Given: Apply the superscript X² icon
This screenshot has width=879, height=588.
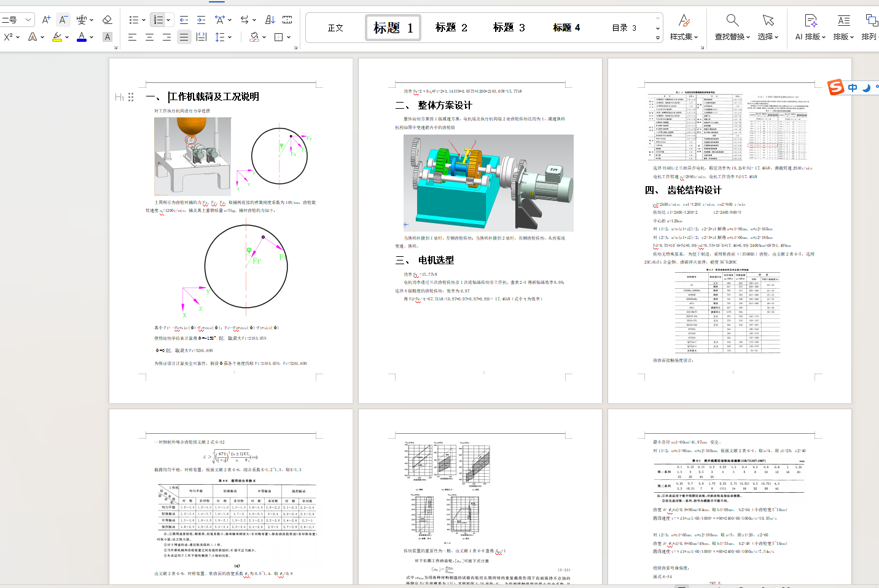Looking at the screenshot, I should [x=8, y=37].
